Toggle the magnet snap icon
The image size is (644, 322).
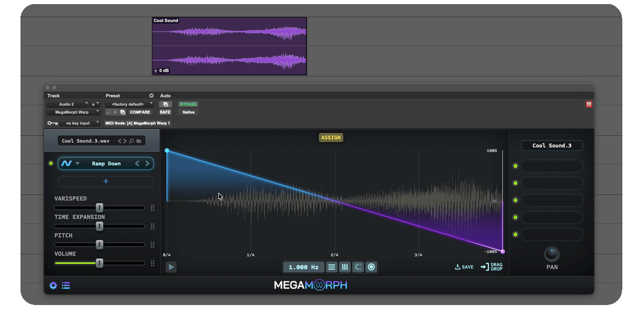coord(358,267)
